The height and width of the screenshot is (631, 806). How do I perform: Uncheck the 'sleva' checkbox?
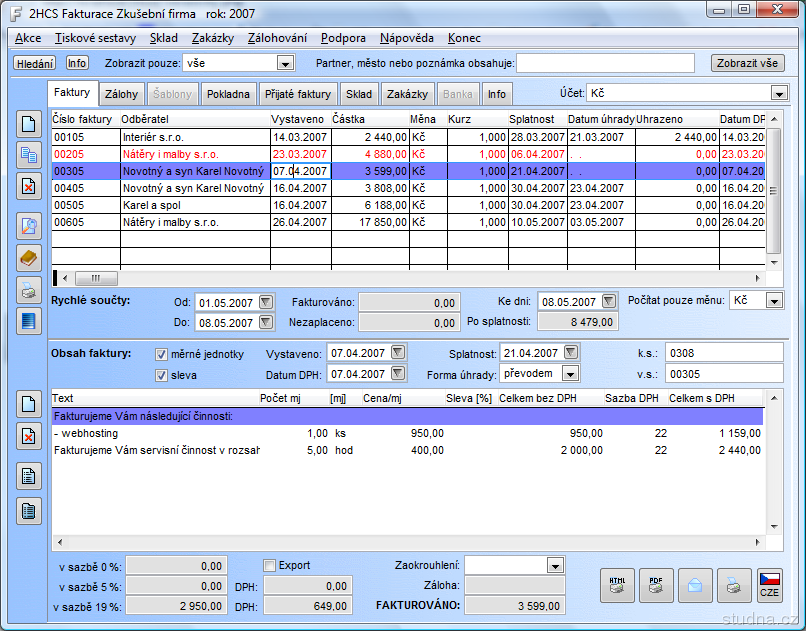coord(162,375)
